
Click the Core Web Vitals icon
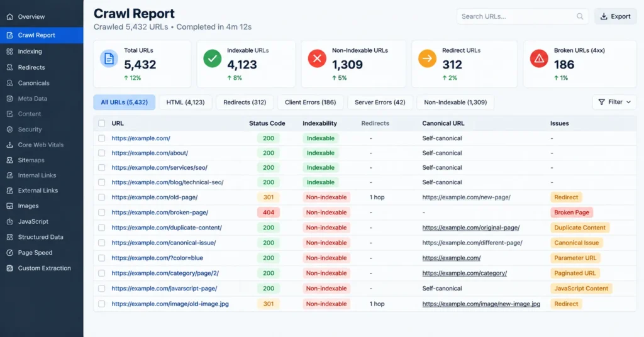(x=9, y=145)
